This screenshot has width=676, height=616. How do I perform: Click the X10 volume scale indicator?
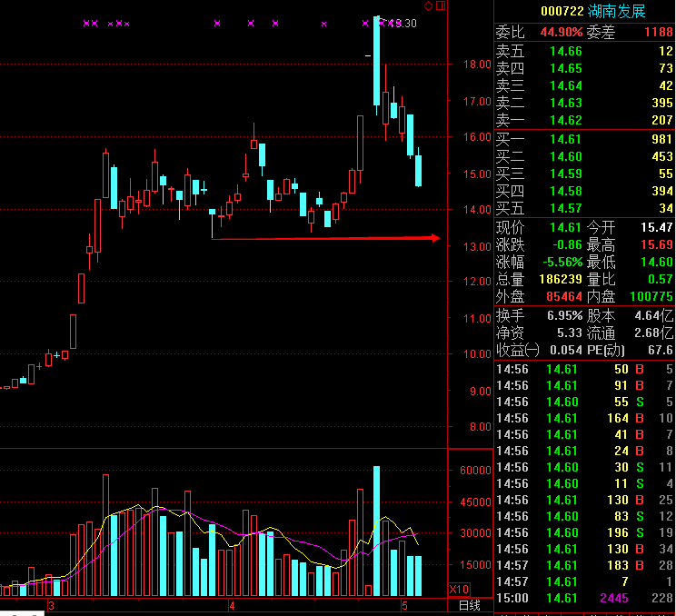tap(460, 590)
